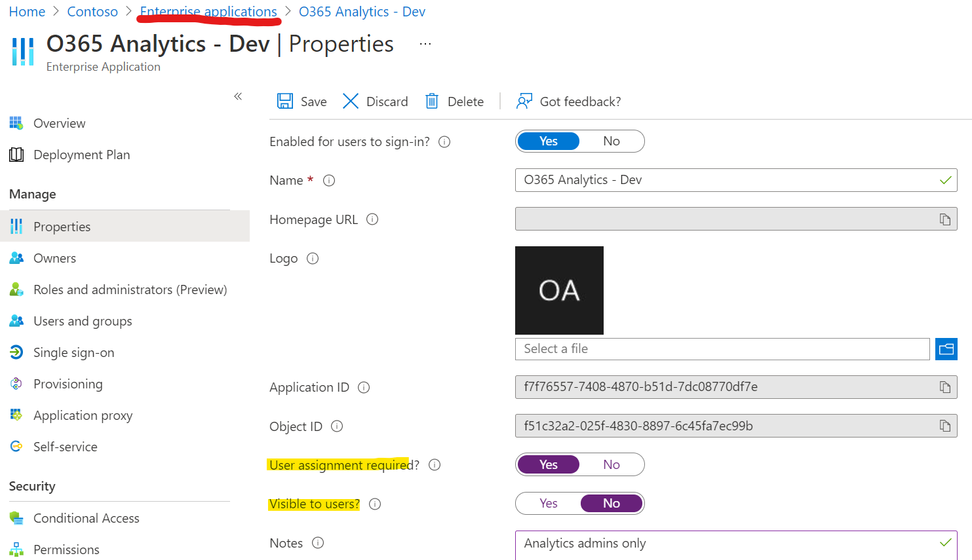
Task: Edit the Notes field text
Action: coord(736,545)
